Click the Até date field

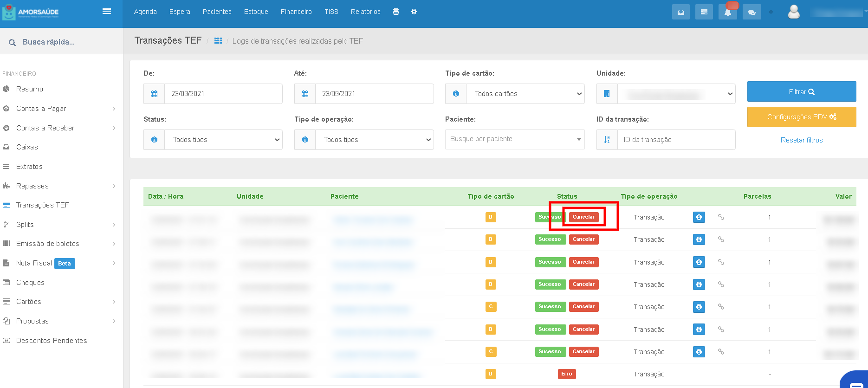click(375, 94)
